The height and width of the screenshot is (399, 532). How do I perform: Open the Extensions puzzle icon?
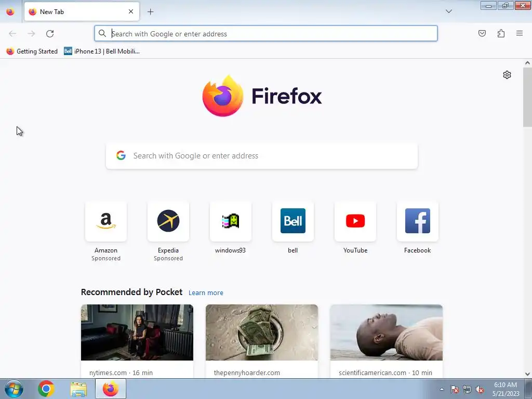point(501,33)
